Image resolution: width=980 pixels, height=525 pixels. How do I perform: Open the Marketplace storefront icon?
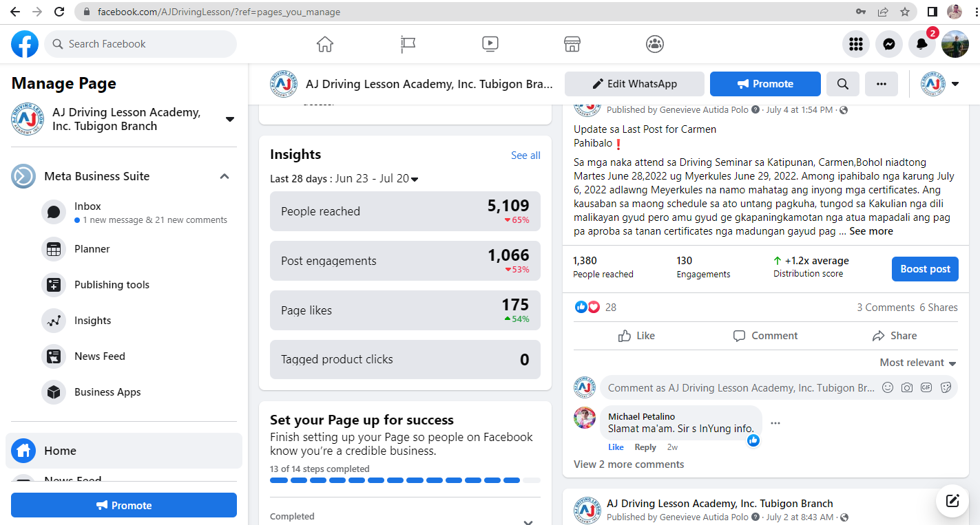click(x=572, y=44)
